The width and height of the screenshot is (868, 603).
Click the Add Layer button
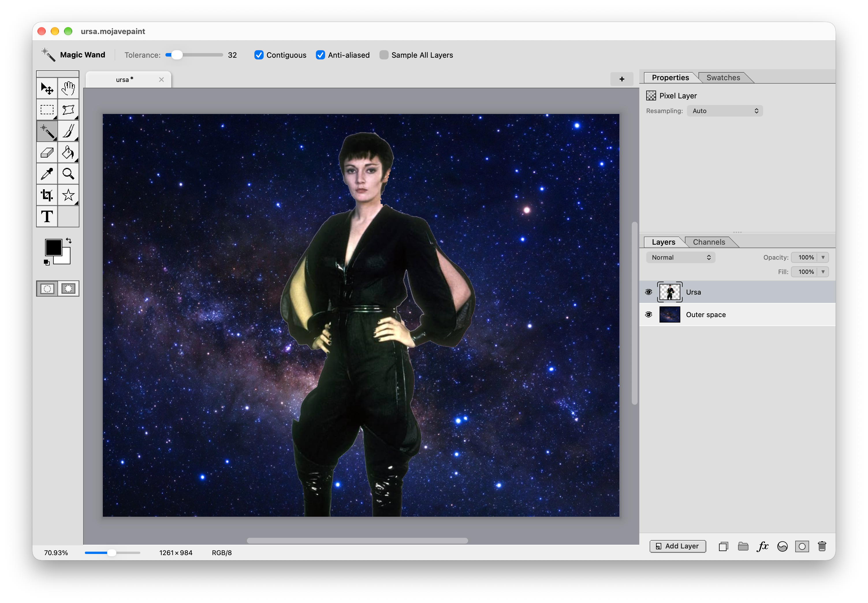pos(677,546)
